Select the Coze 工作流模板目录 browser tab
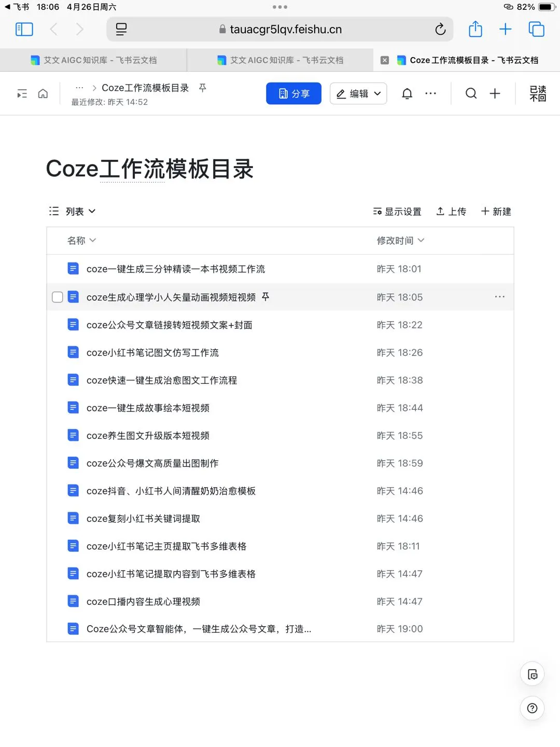The image size is (560, 747). [469, 60]
